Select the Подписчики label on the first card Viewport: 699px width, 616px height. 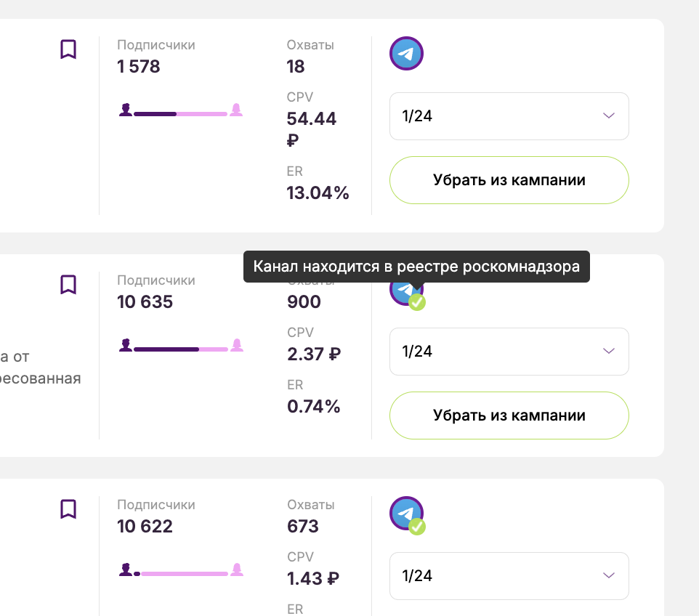tap(156, 44)
